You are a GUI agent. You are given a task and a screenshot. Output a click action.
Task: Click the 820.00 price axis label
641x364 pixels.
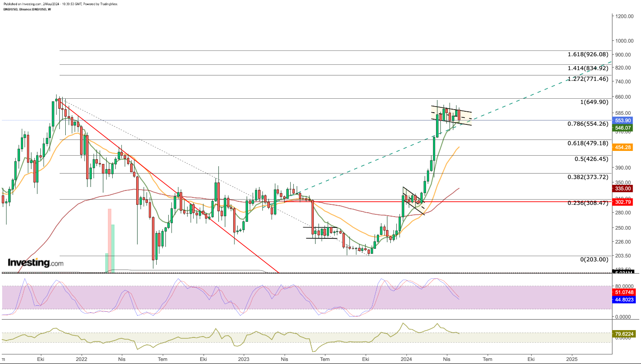(x=624, y=67)
